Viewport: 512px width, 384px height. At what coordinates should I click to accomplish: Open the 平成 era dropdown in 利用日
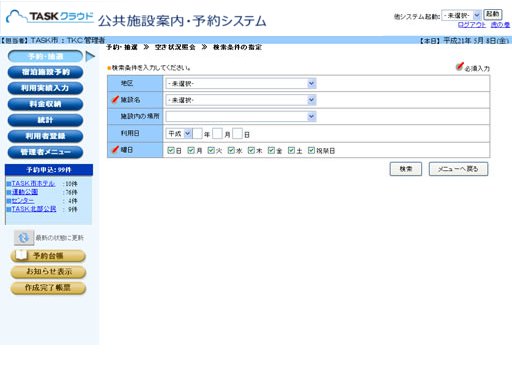coord(179,134)
